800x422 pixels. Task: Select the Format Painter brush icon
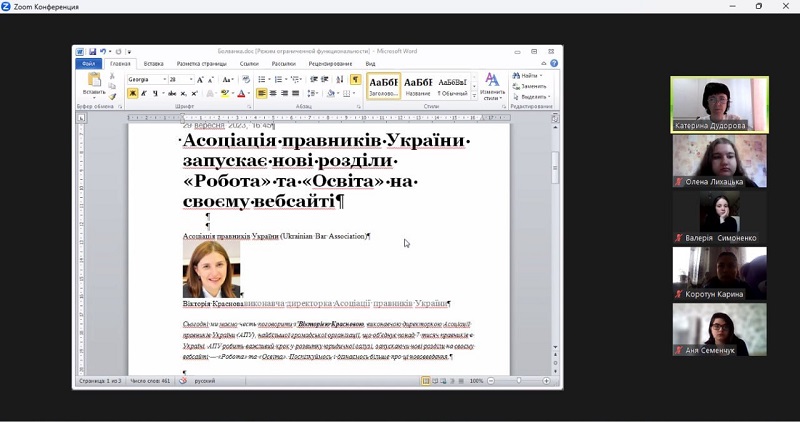112,96
